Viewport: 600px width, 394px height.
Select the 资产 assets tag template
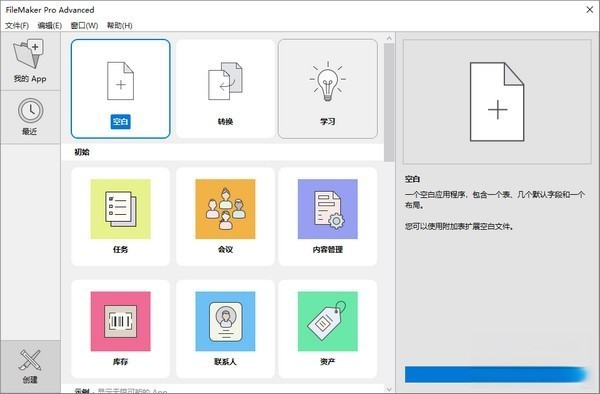point(328,329)
